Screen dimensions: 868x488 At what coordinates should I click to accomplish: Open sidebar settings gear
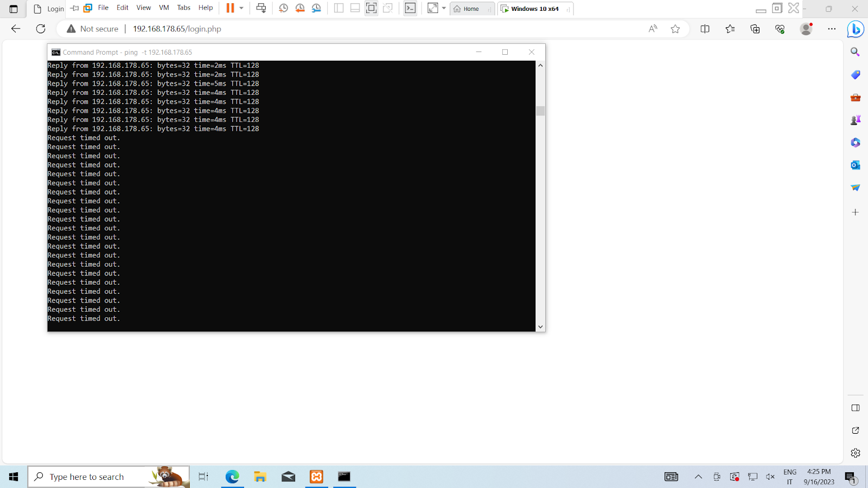pos(856,453)
